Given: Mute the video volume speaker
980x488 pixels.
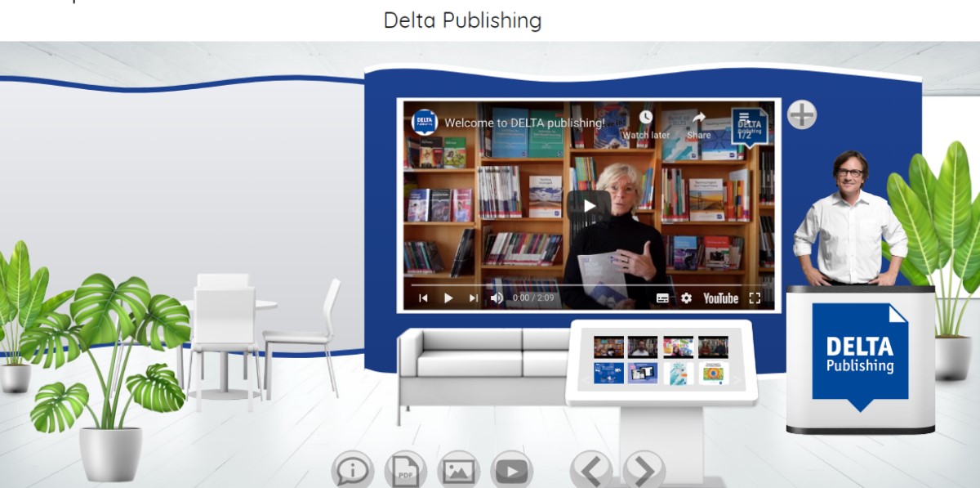Looking at the screenshot, I should (497, 298).
